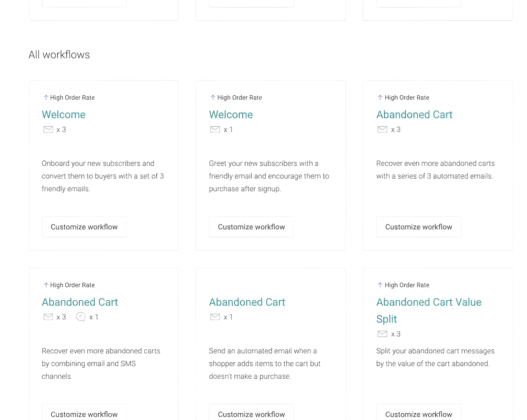Customize the email and SMS Abandoned Cart workflow
Viewport: 527px width, 420px height.
84,413
